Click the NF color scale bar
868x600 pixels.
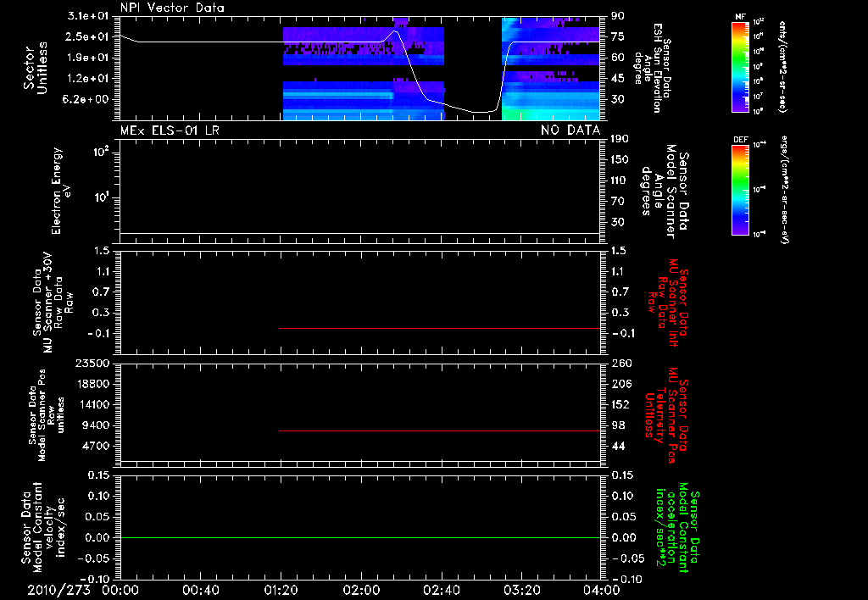[x=741, y=66]
